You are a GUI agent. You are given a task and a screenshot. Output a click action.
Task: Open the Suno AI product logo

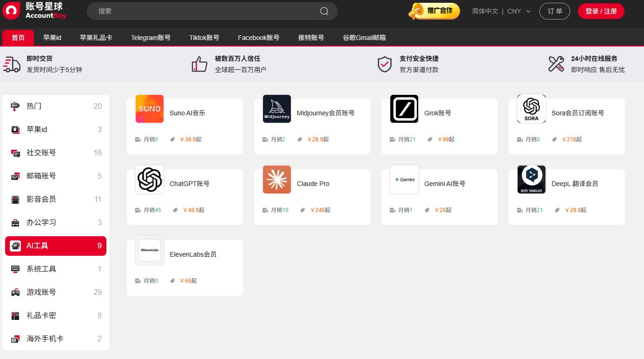[x=150, y=109]
